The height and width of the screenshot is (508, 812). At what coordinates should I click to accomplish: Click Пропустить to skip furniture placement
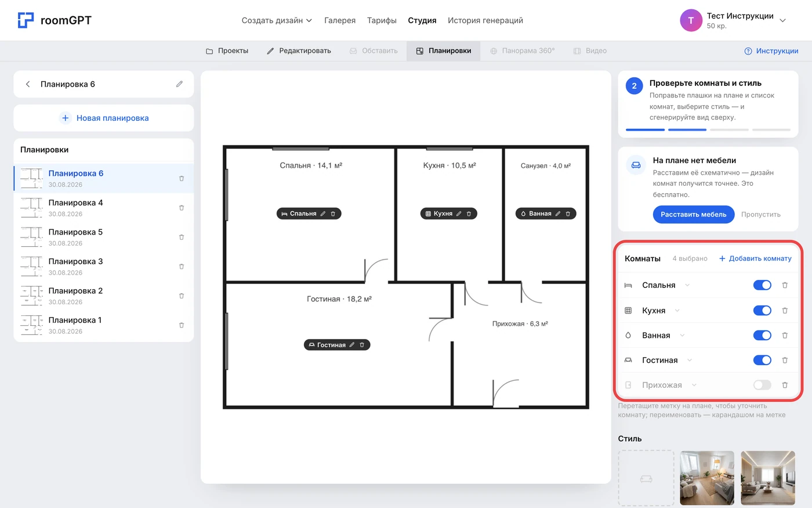coord(761,214)
